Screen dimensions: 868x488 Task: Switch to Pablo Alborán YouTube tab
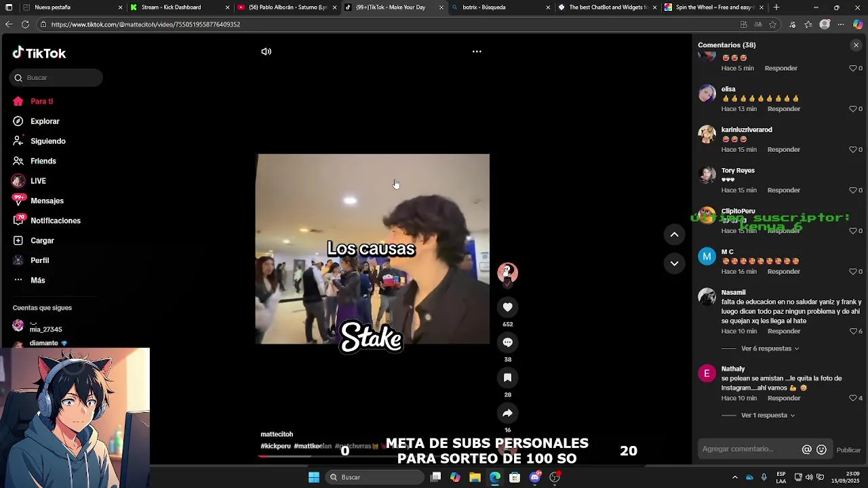coord(287,7)
